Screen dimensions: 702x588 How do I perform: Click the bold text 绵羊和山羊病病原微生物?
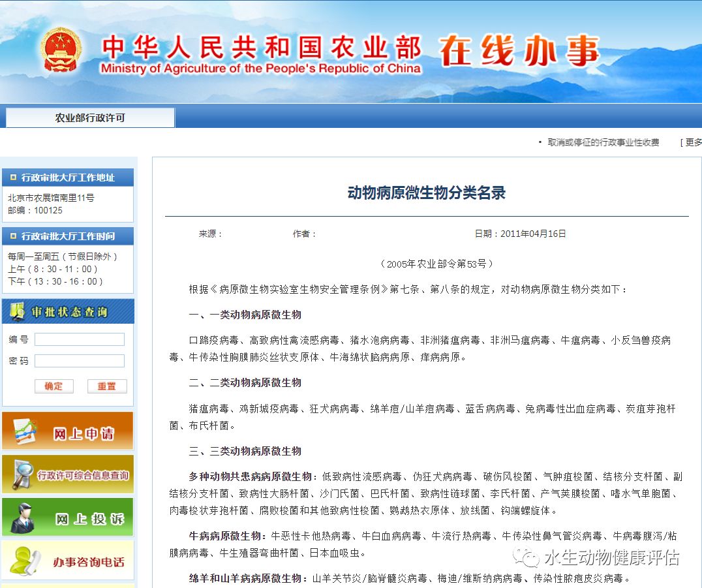[x=245, y=579]
